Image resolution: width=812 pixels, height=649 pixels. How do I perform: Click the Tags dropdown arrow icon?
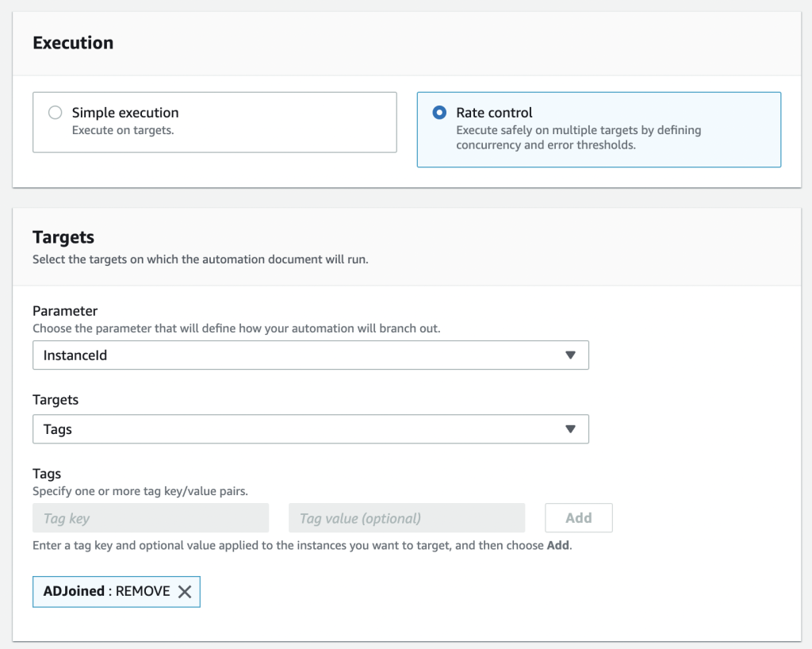coord(570,428)
